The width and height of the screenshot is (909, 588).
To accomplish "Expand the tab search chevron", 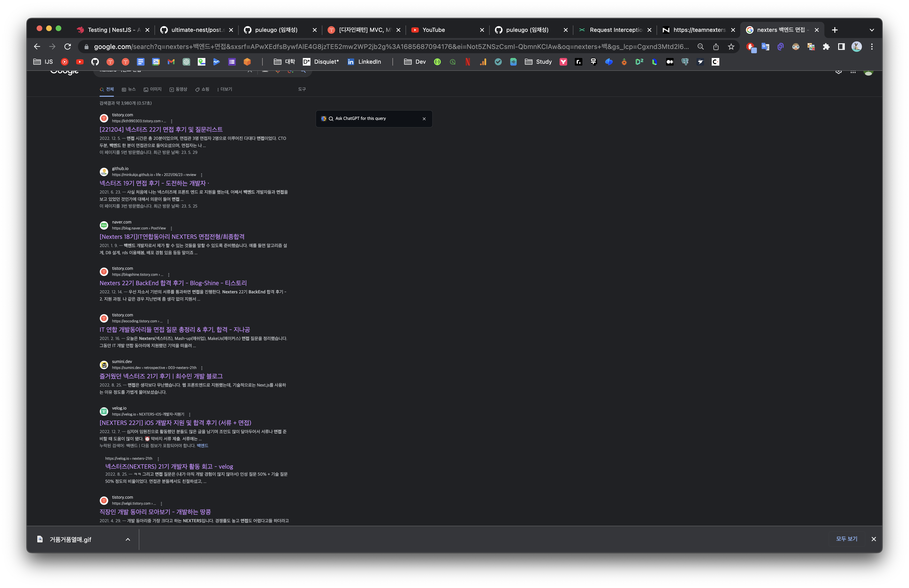I will tap(872, 30).
